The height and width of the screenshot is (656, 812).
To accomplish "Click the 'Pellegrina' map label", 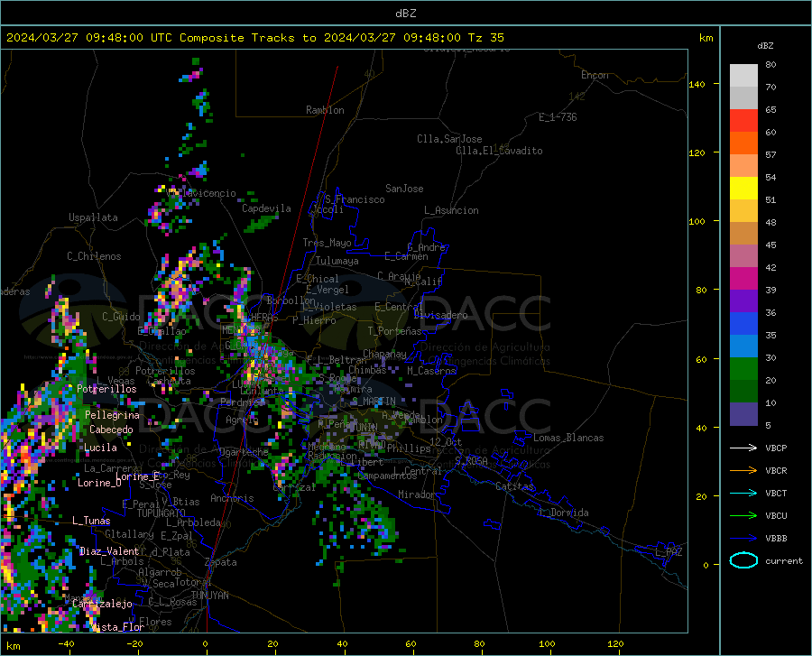I will (x=113, y=415).
